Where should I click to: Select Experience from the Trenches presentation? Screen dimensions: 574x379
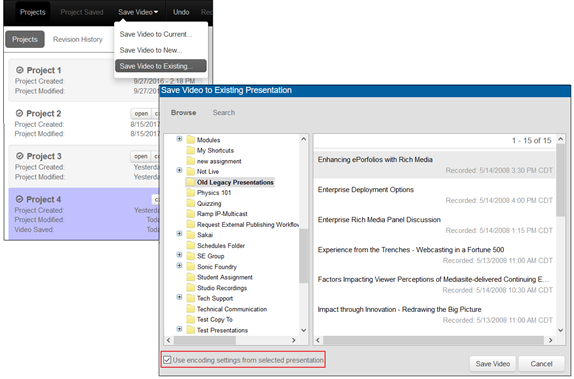[435, 255]
